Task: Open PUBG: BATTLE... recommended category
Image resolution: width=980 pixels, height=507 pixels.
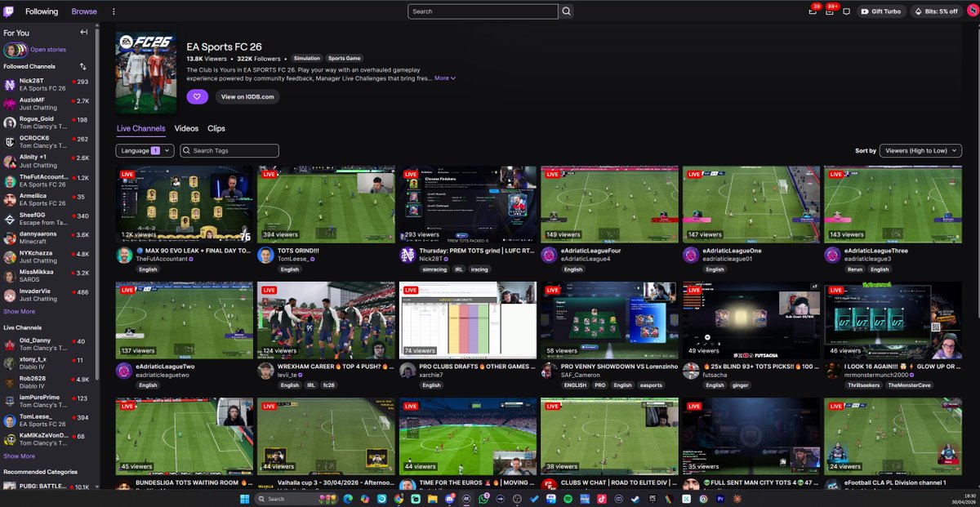Action: pyautogui.click(x=48, y=487)
